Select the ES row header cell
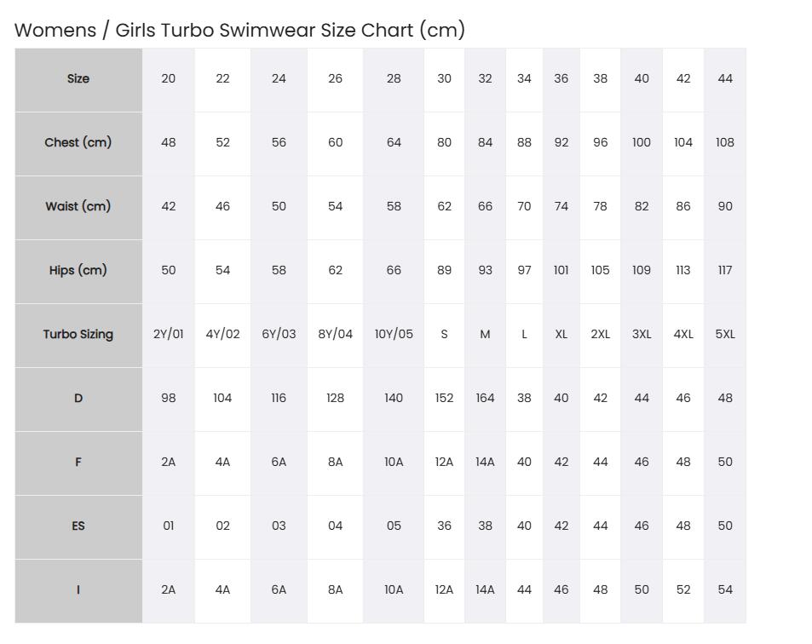812x644 pixels. (78, 527)
